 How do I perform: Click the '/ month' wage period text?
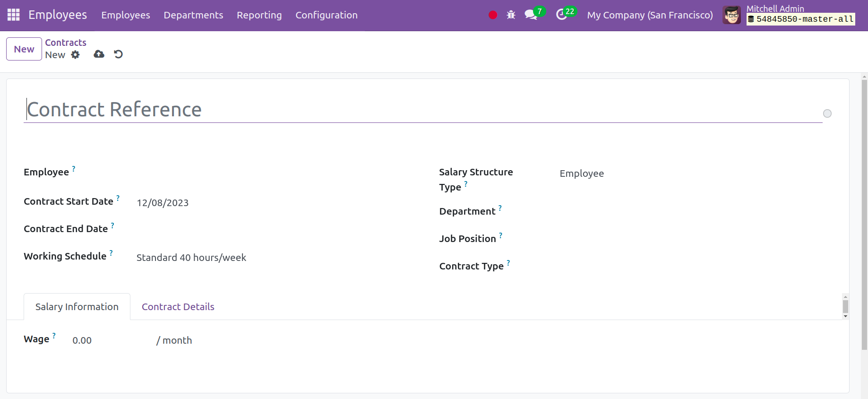click(x=174, y=340)
